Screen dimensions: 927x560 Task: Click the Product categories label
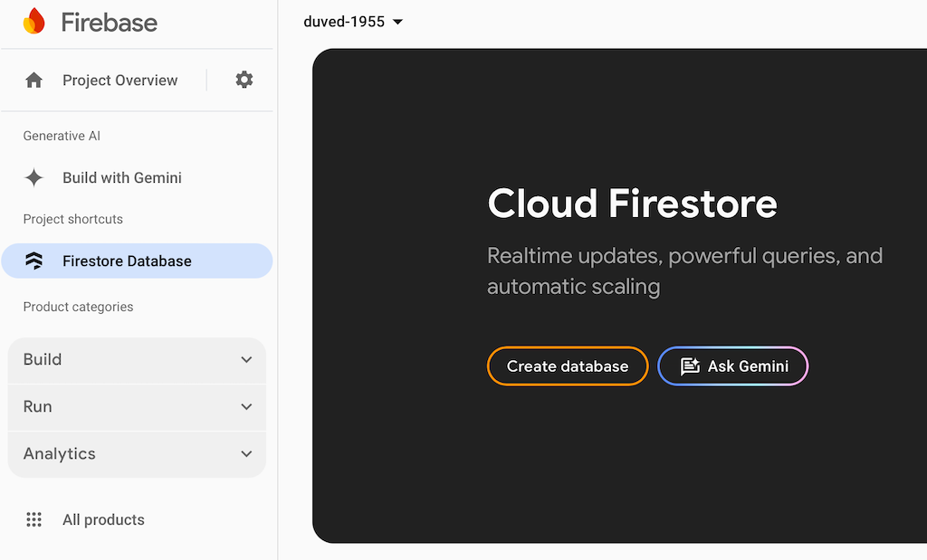[x=78, y=308]
